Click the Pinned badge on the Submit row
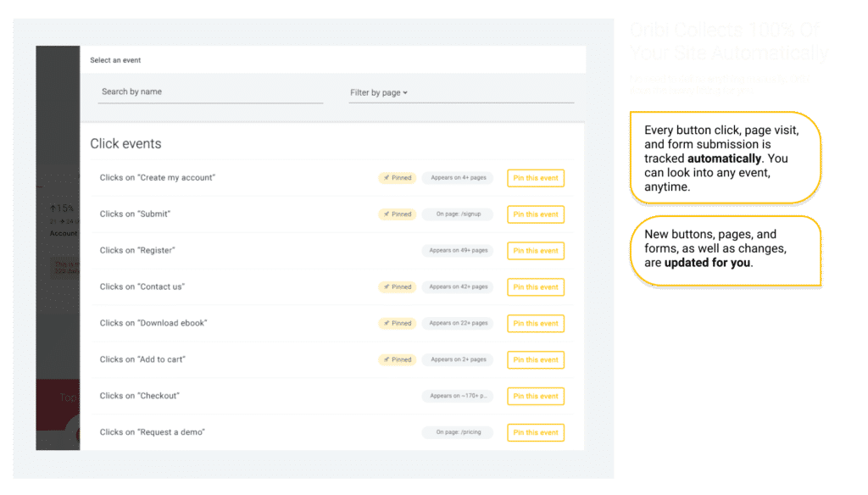868x495 pixels. tap(397, 214)
